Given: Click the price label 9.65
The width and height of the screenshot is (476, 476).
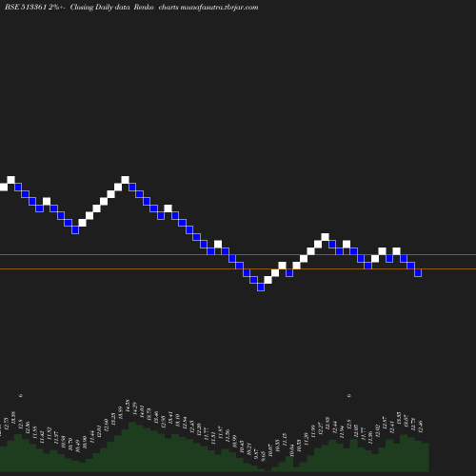Looking at the screenshot, I should pos(263,456).
